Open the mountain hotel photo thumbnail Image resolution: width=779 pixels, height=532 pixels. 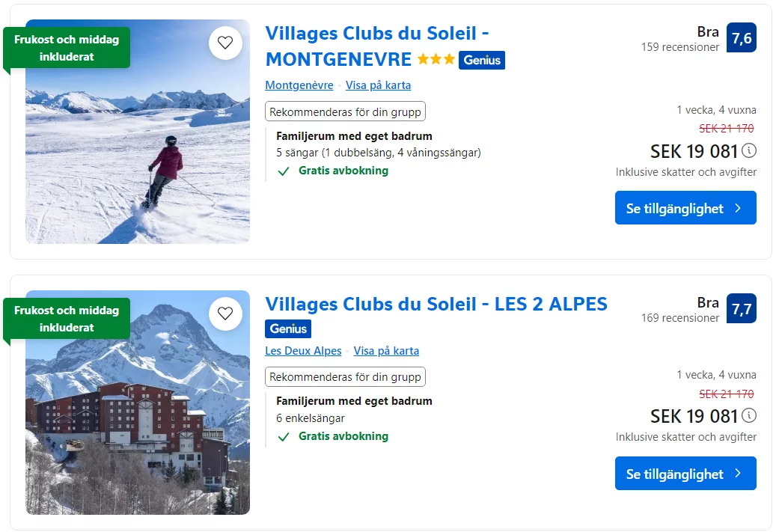point(138,419)
